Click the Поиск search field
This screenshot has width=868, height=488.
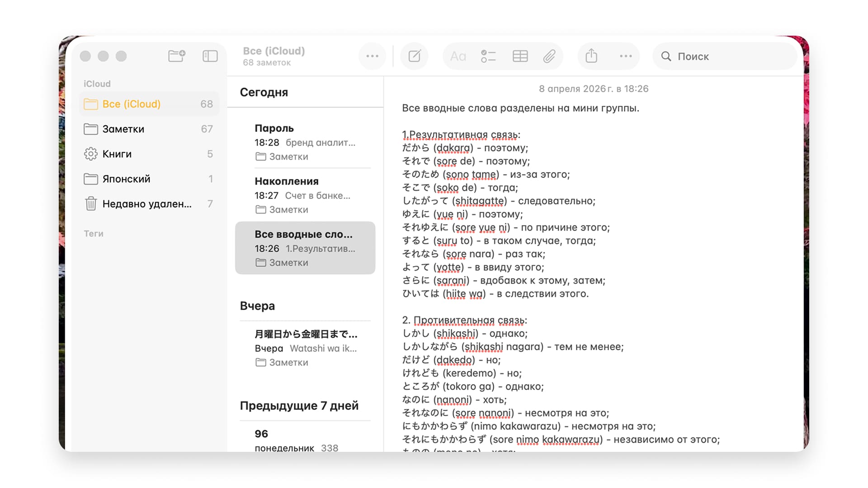point(723,56)
